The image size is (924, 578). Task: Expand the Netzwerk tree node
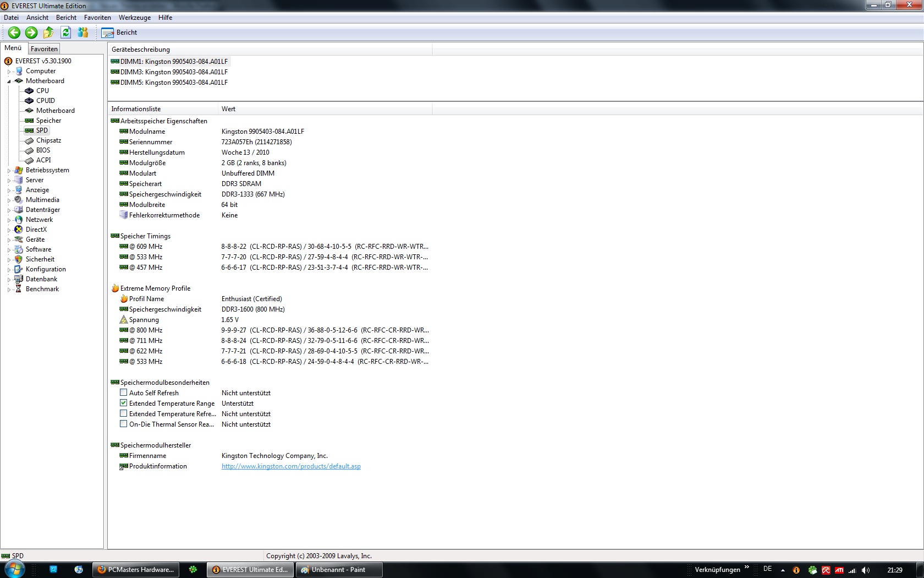[9, 220]
